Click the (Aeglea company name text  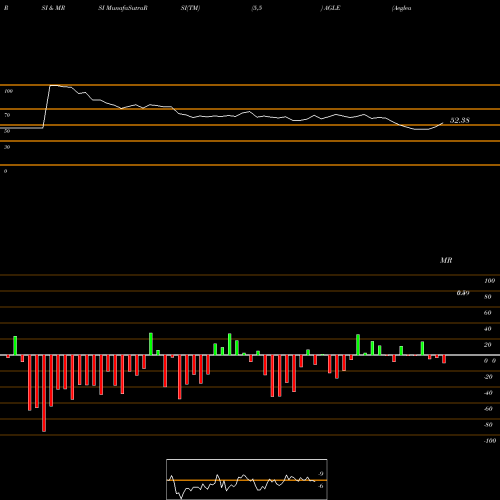[x=402, y=8]
